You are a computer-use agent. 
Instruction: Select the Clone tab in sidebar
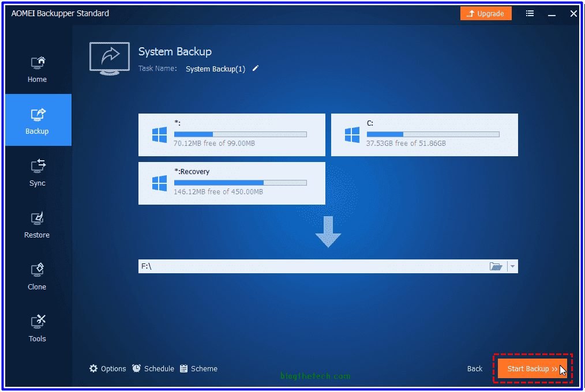click(37, 277)
